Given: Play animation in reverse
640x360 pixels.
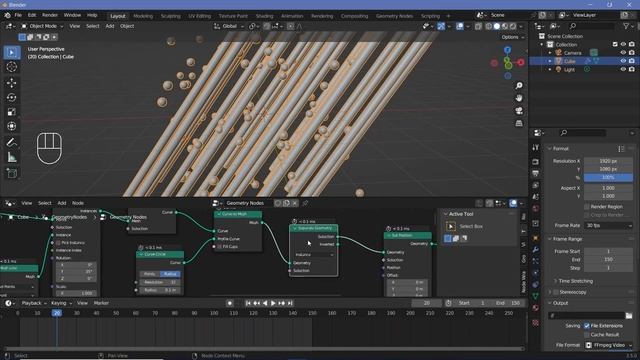Looking at the screenshot, I should click(x=265, y=303).
